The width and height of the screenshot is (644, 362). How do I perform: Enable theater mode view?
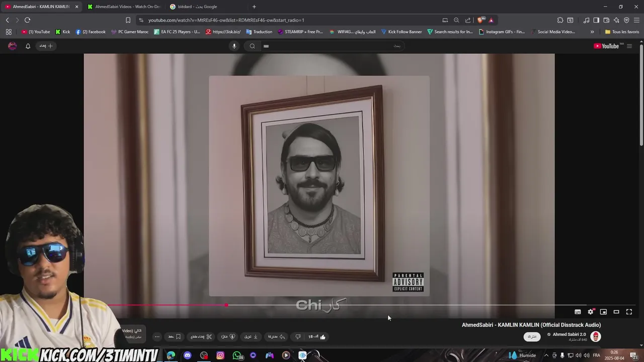pyautogui.click(x=616, y=312)
